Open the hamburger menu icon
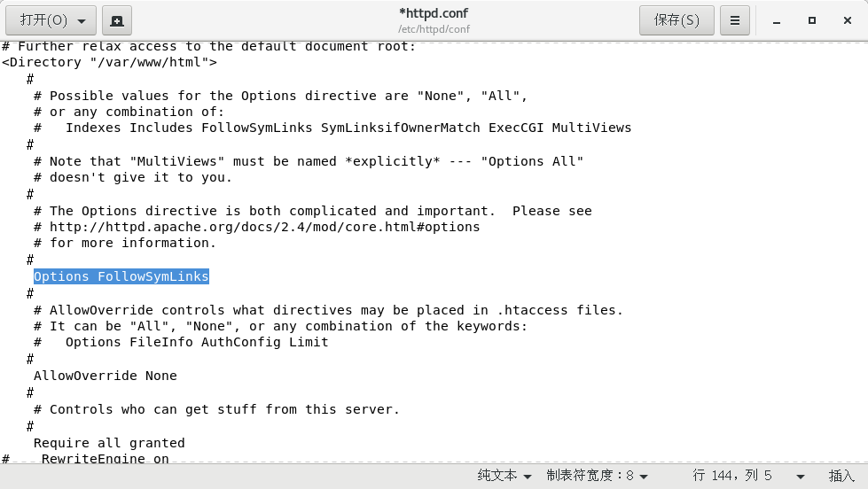Screen dimensions: 868x489 pyautogui.click(x=734, y=19)
